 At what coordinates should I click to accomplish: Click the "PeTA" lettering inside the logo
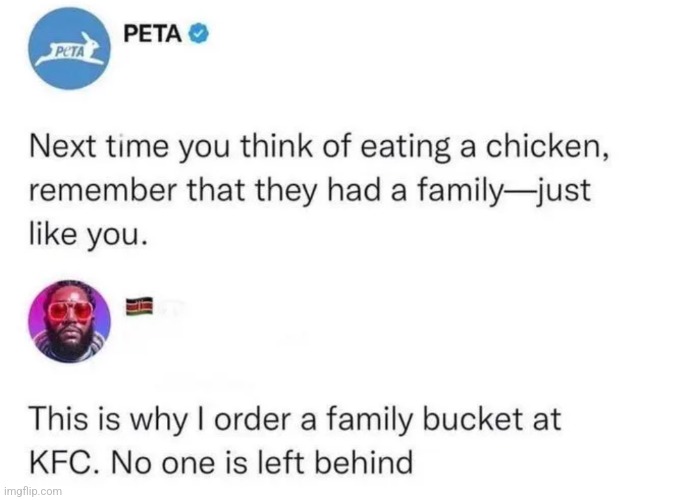click(71, 52)
